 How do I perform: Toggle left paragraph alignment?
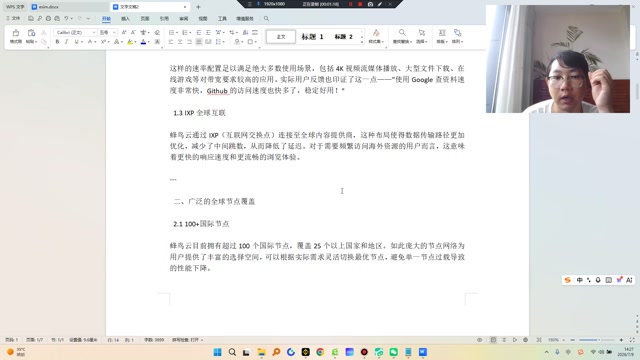[x=171, y=42]
